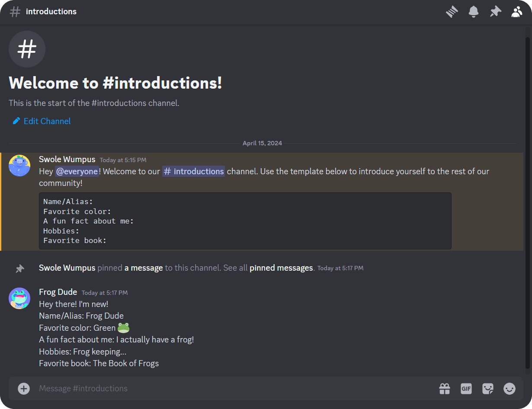Click Frog Dude's username
This screenshot has width=532, height=409.
pyautogui.click(x=58, y=292)
